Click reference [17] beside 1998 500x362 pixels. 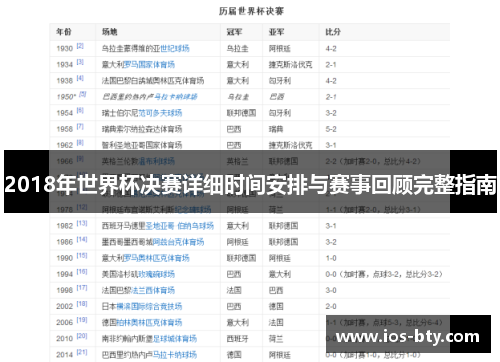82,288
